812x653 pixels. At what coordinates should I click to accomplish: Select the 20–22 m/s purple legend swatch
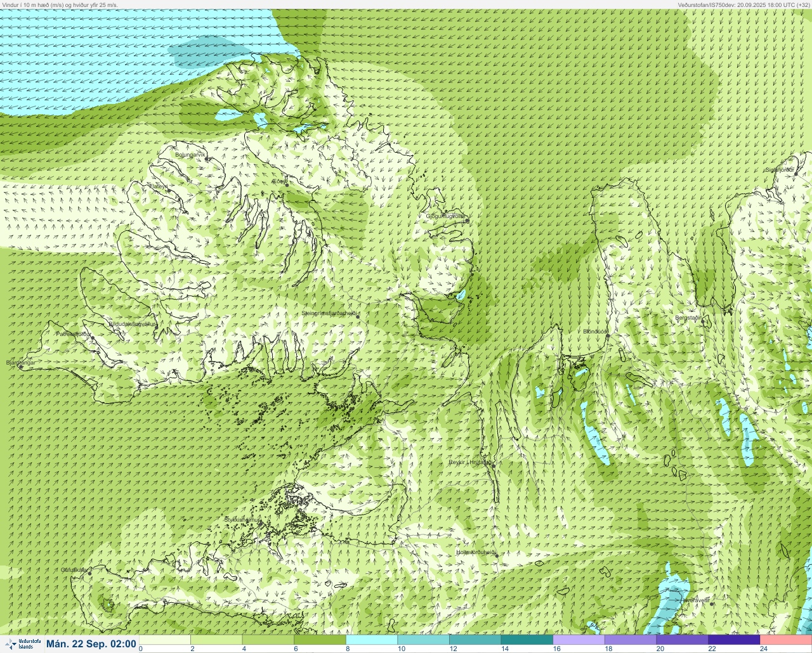click(x=682, y=639)
